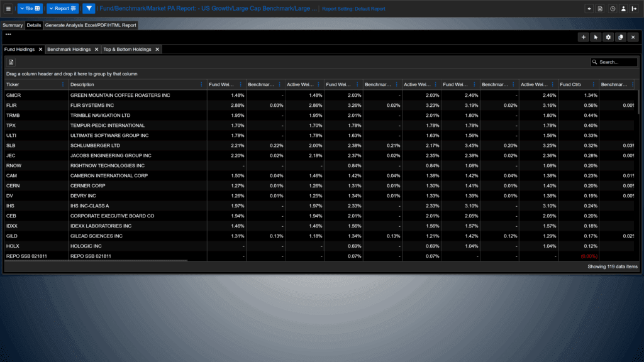Open the user profile icon
The height and width of the screenshot is (362, 644).
coord(623,9)
